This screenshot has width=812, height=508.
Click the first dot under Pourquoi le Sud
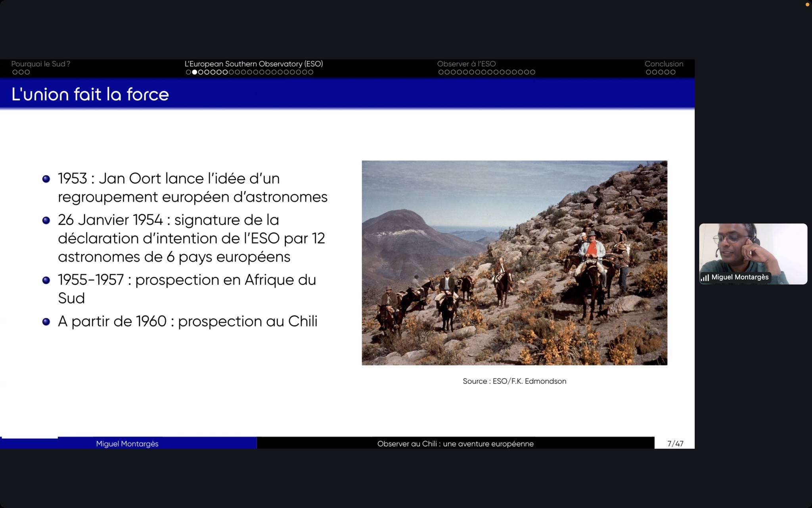(15, 72)
